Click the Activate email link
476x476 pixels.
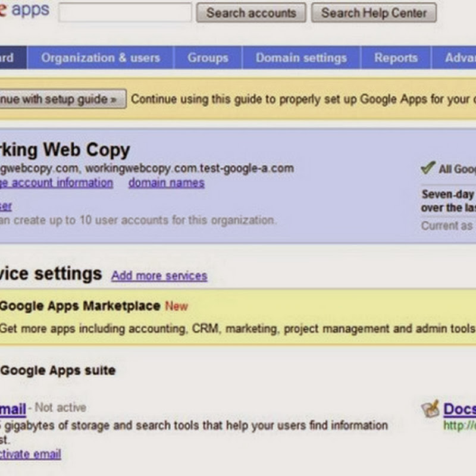(x=30, y=454)
